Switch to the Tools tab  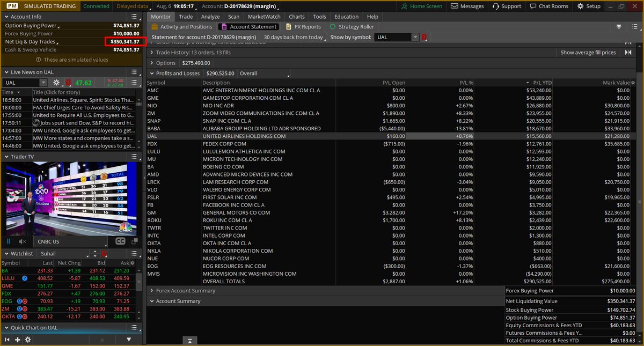tap(319, 17)
